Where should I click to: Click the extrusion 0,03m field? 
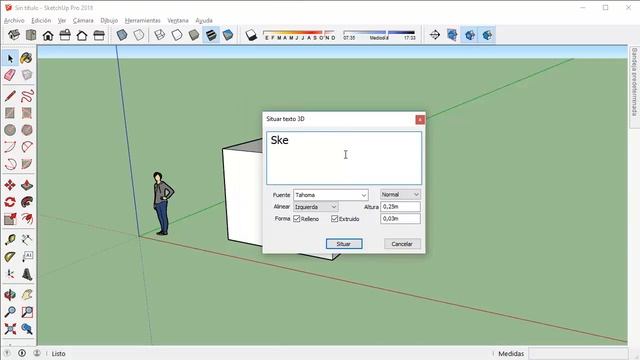pyautogui.click(x=400, y=219)
